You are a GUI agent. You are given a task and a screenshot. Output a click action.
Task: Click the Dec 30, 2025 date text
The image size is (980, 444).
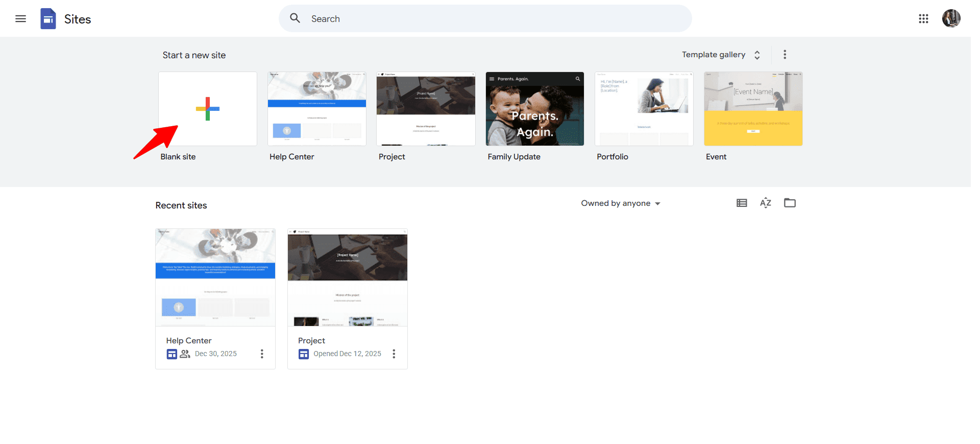coord(216,354)
